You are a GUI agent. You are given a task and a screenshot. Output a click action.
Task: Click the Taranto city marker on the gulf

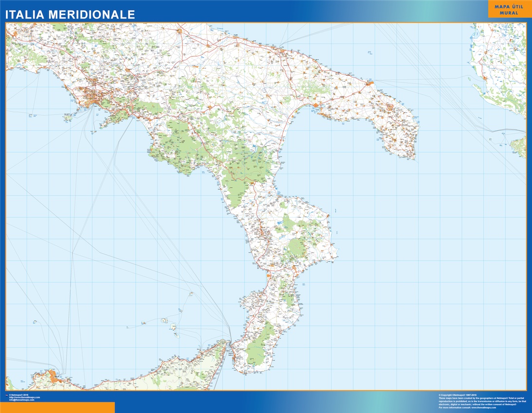(317, 104)
